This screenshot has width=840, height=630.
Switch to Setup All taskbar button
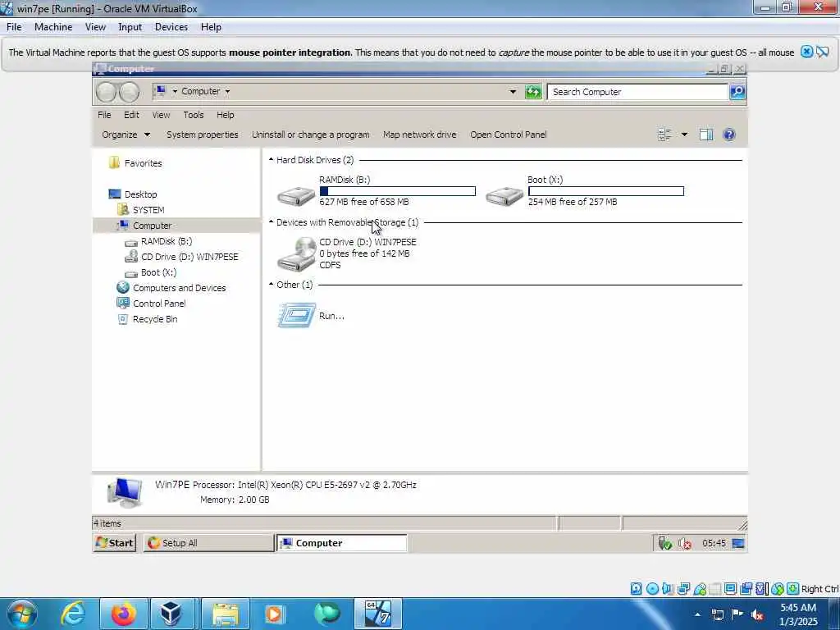208,543
